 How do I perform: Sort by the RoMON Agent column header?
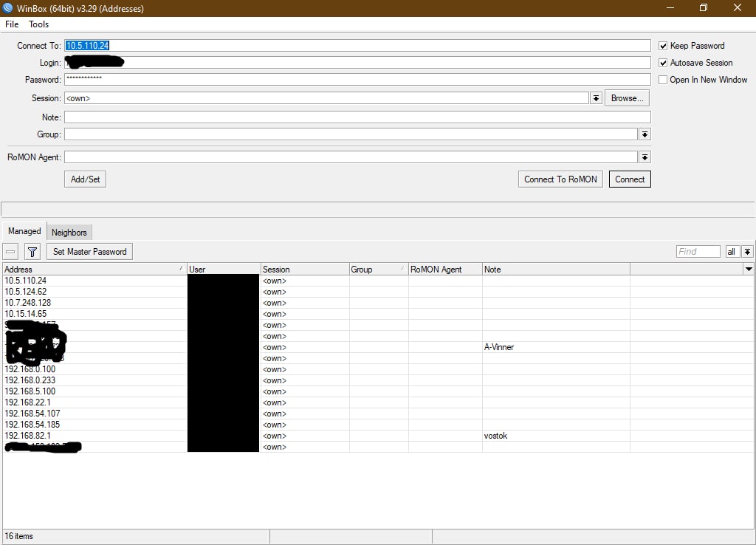[x=445, y=269]
